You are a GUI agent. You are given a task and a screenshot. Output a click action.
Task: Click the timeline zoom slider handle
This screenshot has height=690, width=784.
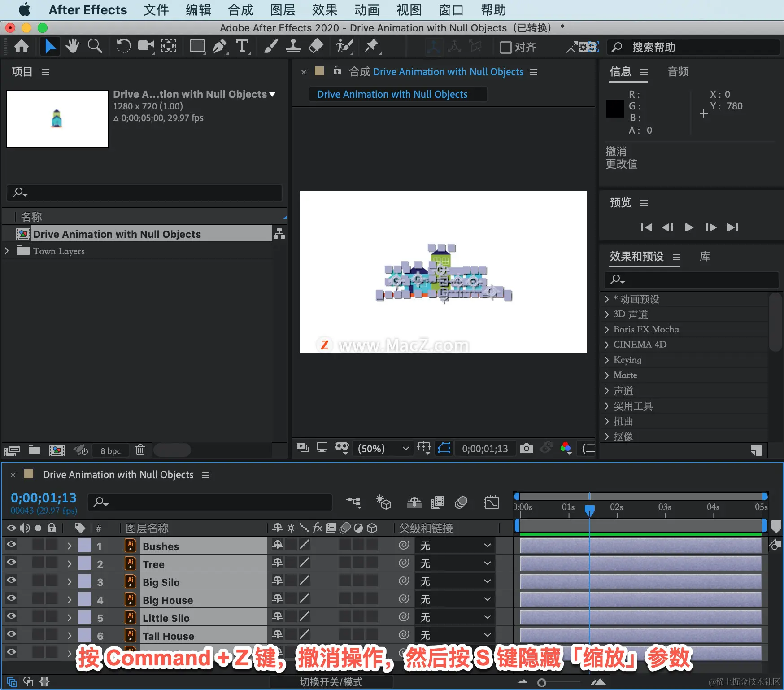[x=542, y=682]
